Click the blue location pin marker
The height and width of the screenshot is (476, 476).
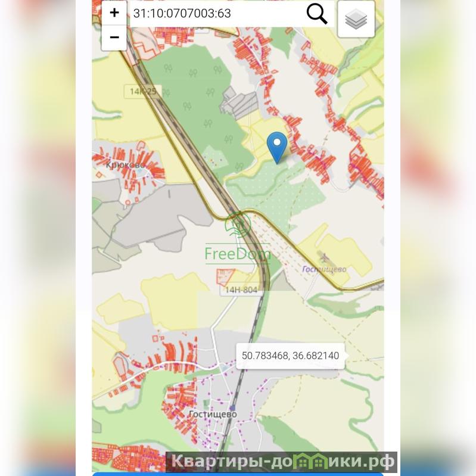277,148
